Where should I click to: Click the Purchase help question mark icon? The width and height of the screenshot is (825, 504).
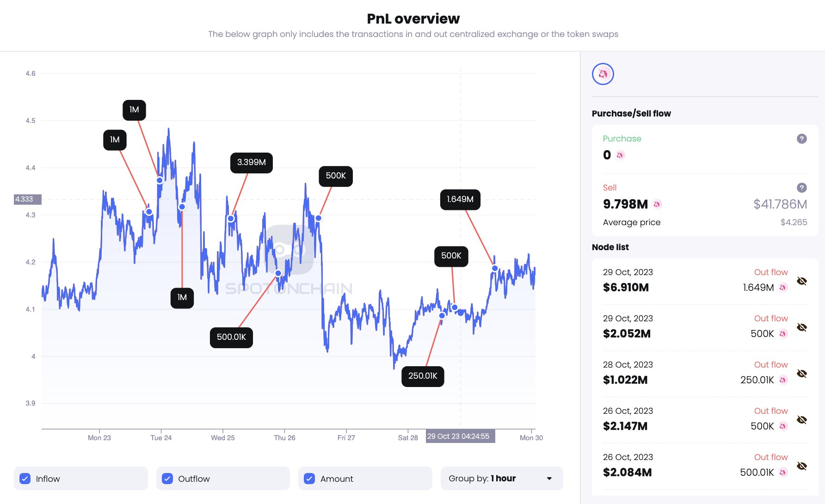(x=801, y=139)
